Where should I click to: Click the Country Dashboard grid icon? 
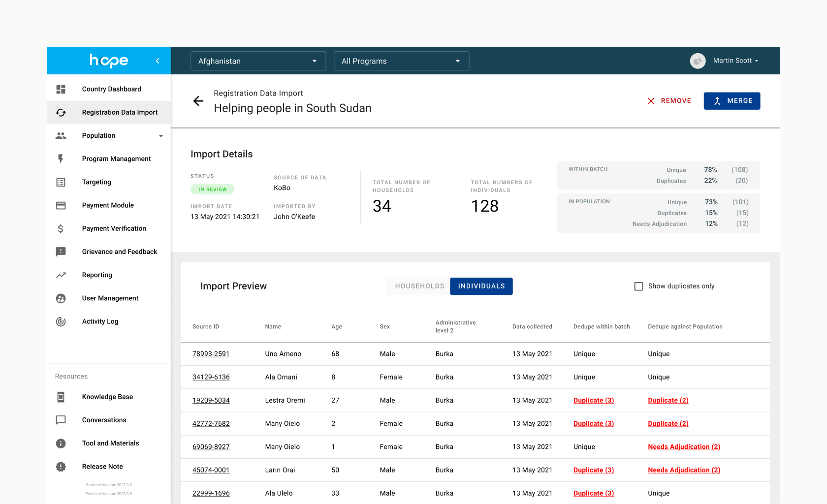(x=61, y=89)
